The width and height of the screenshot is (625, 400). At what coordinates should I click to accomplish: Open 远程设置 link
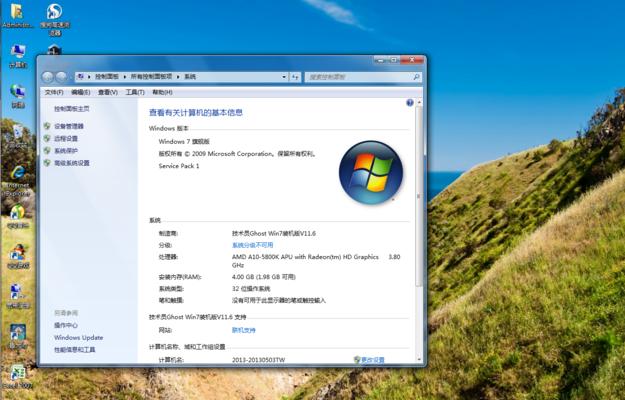[x=66, y=138]
